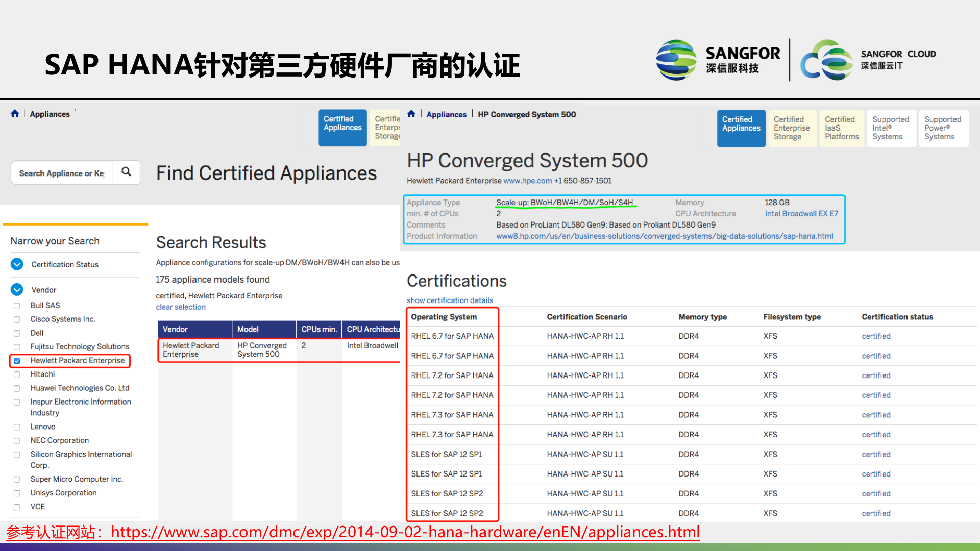Click the clear selection link

pos(181,307)
